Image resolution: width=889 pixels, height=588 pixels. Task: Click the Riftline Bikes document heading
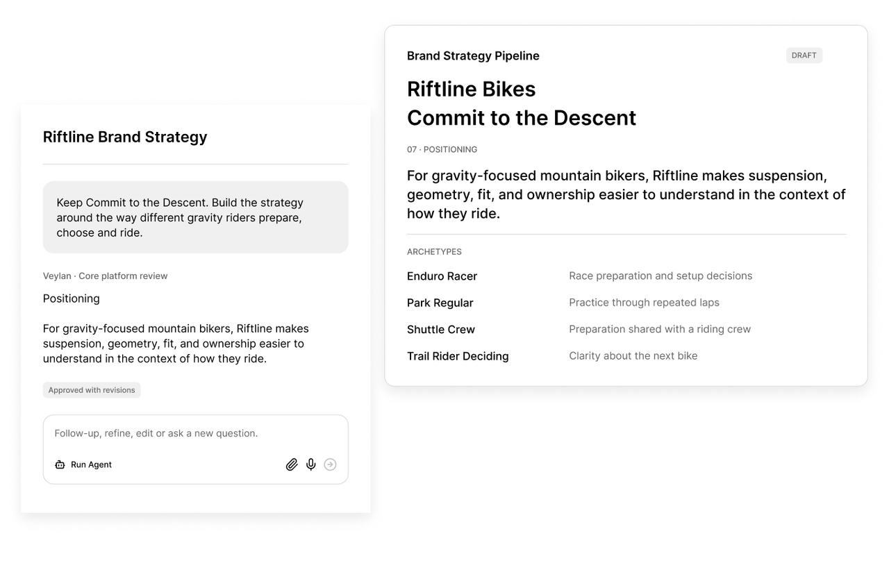471,89
